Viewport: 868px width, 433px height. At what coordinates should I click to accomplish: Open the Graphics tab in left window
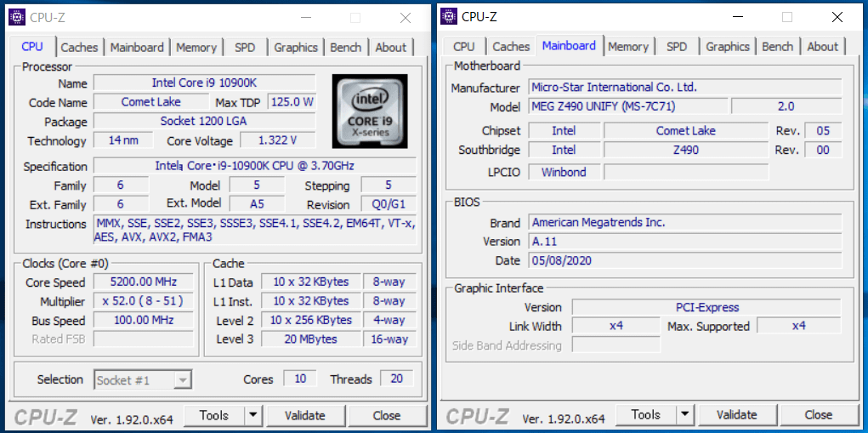click(296, 47)
